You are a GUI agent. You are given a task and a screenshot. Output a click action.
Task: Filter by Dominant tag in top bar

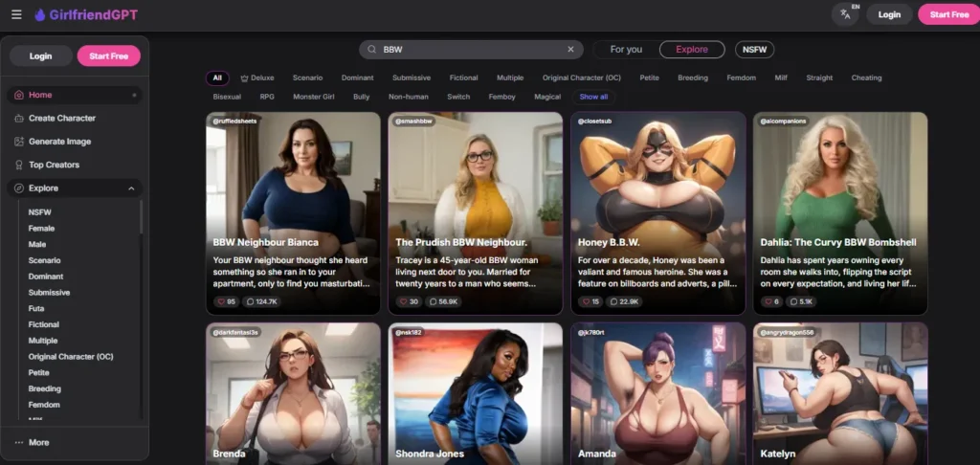tap(358, 78)
